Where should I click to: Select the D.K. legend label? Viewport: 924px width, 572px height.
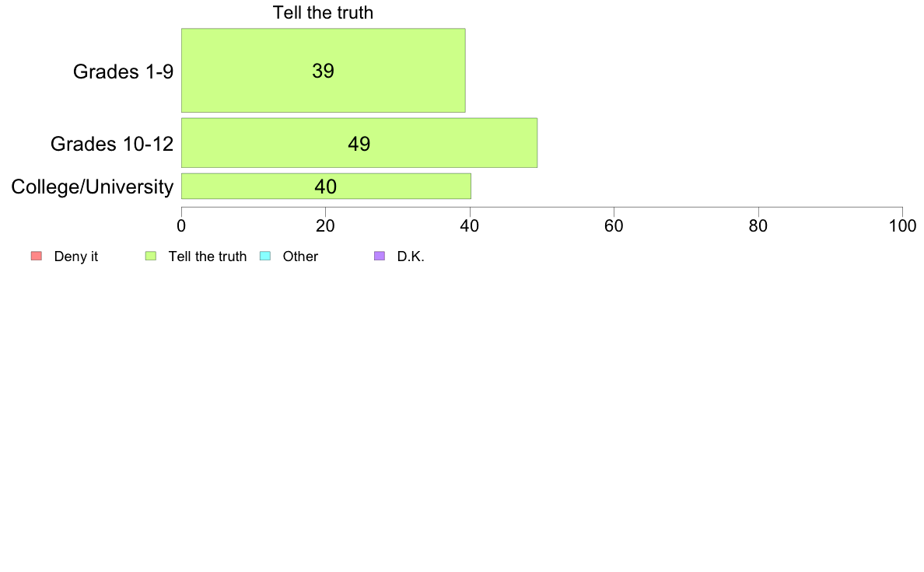click(x=411, y=256)
